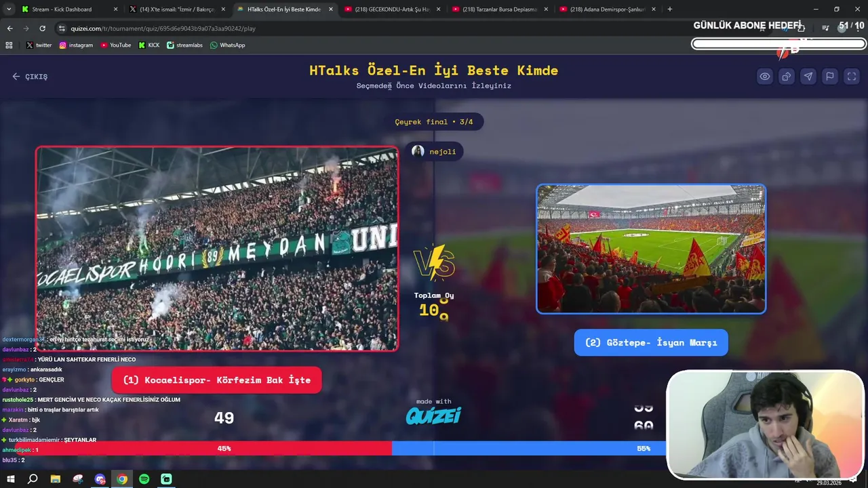The height and width of the screenshot is (488, 868).
Task: Open the tab search dropdown arrow
Action: point(8,9)
